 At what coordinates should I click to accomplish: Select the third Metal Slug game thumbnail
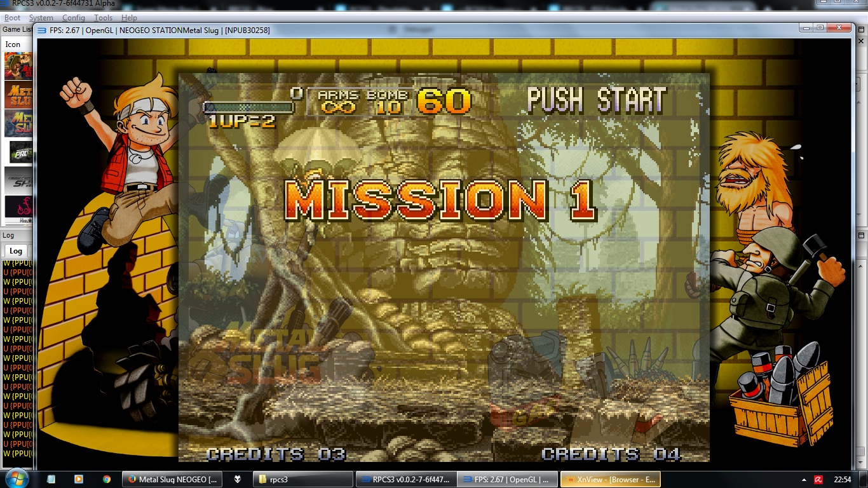tap(19, 123)
